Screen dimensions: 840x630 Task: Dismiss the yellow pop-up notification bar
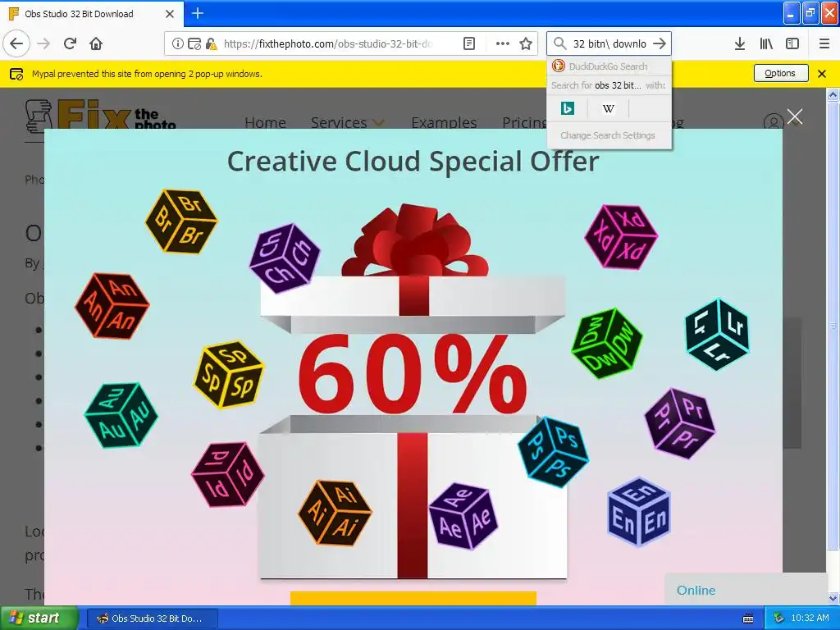(x=822, y=74)
